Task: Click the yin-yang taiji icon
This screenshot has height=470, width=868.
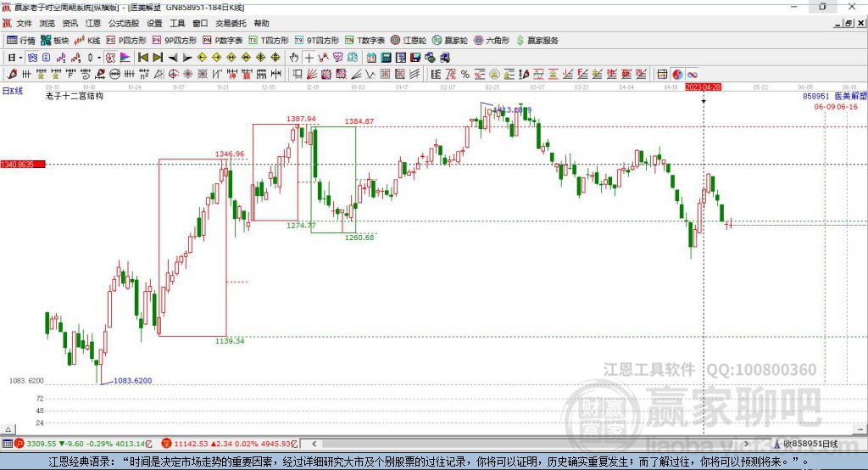Action: point(677,74)
